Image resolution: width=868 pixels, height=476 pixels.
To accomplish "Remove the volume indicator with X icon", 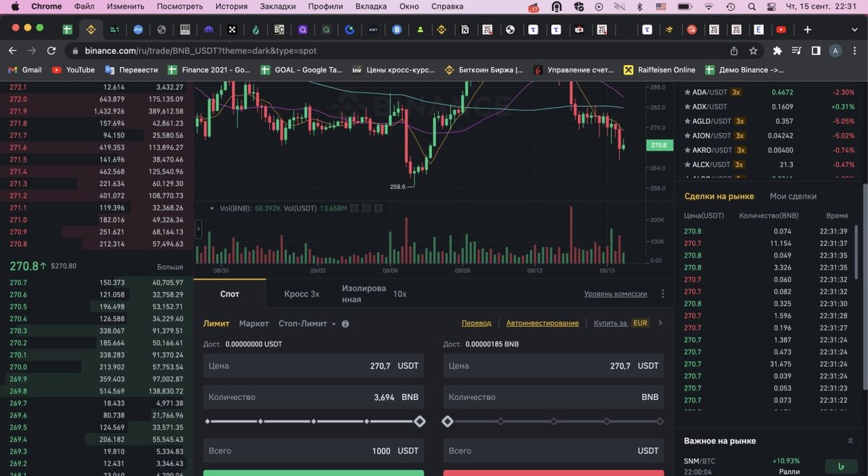I will coord(378,208).
